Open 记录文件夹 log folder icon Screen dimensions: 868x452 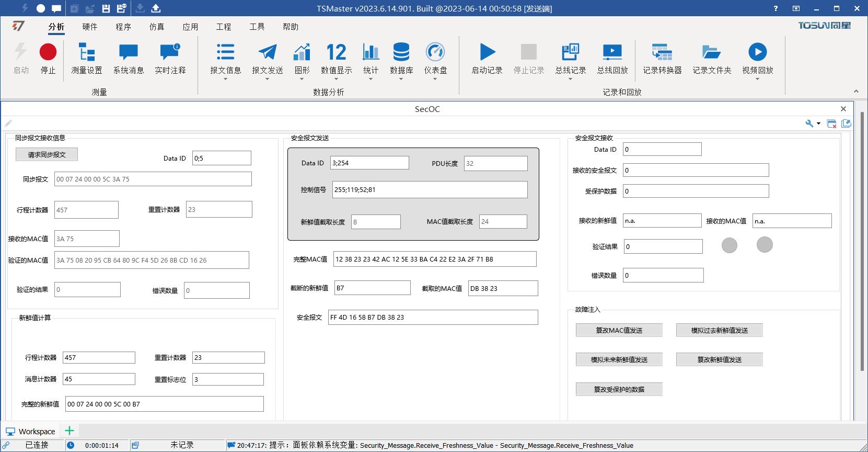pyautogui.click(x=712, y=52)
